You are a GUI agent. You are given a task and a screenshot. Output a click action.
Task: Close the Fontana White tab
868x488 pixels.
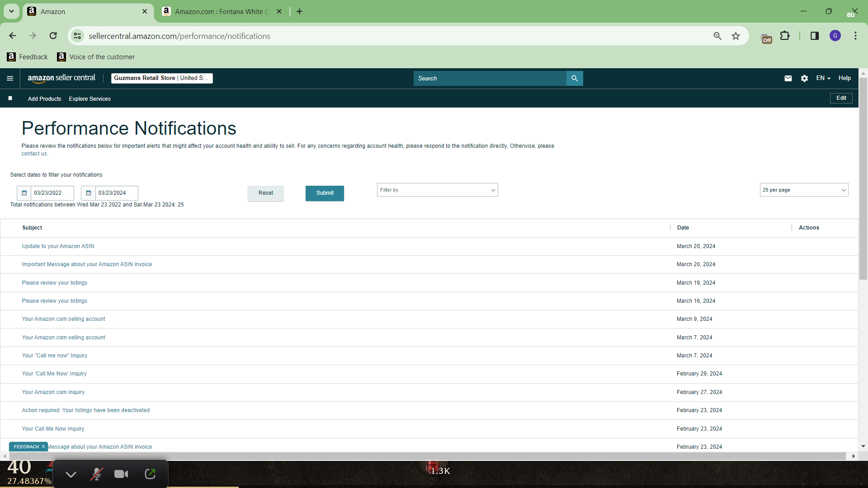pos(279,11)
